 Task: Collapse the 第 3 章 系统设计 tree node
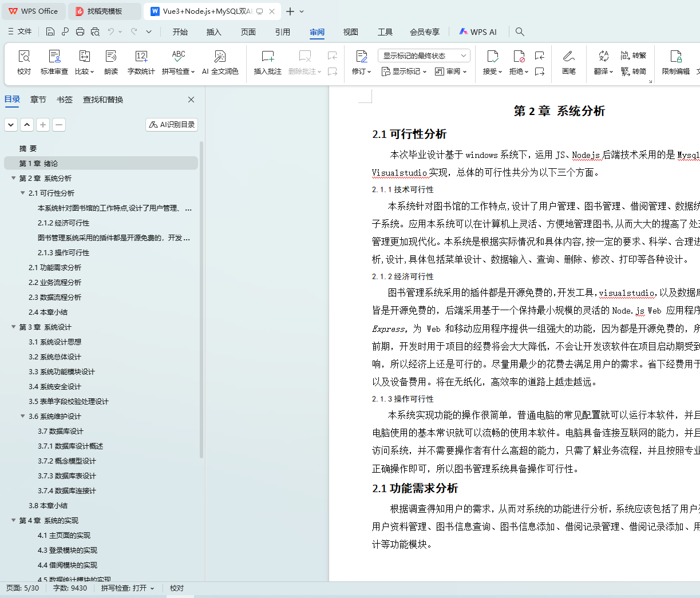point(13,327)
